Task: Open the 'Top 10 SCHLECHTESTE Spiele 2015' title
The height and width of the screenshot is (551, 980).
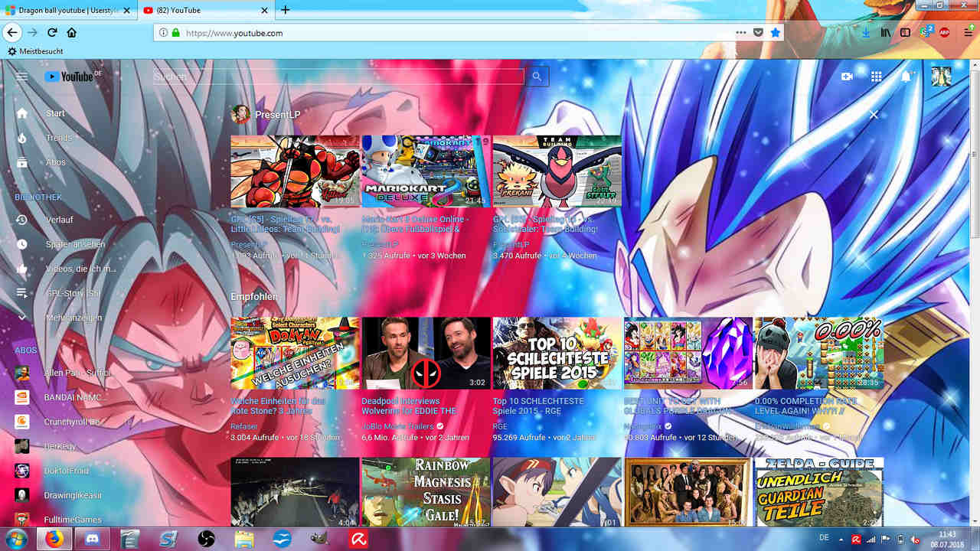Action: (x=539, y=406)
